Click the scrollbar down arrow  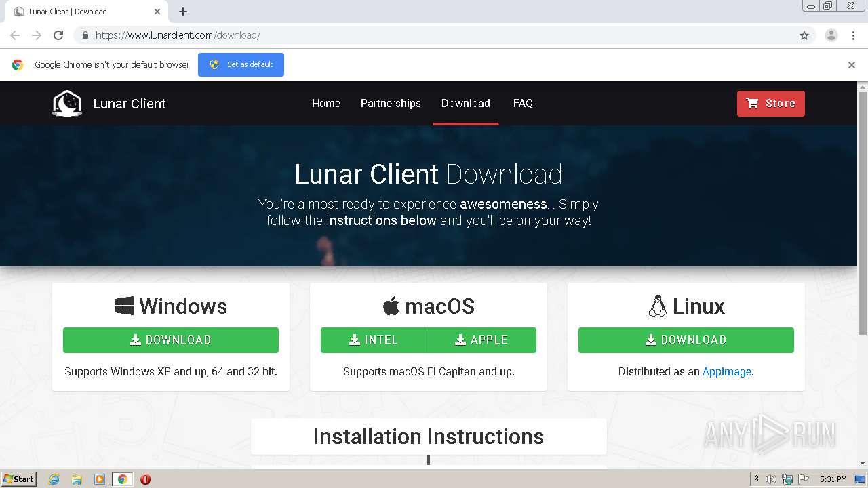point(863,463)
